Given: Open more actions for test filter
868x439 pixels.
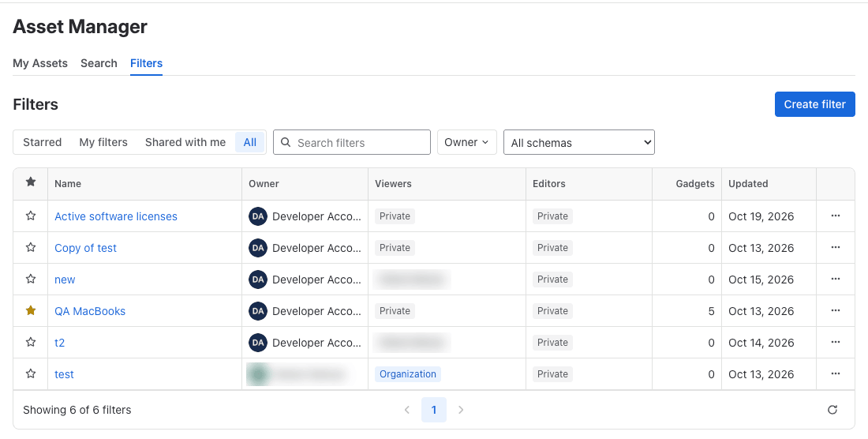Looking at the screenshot, I should pos(836,373).
